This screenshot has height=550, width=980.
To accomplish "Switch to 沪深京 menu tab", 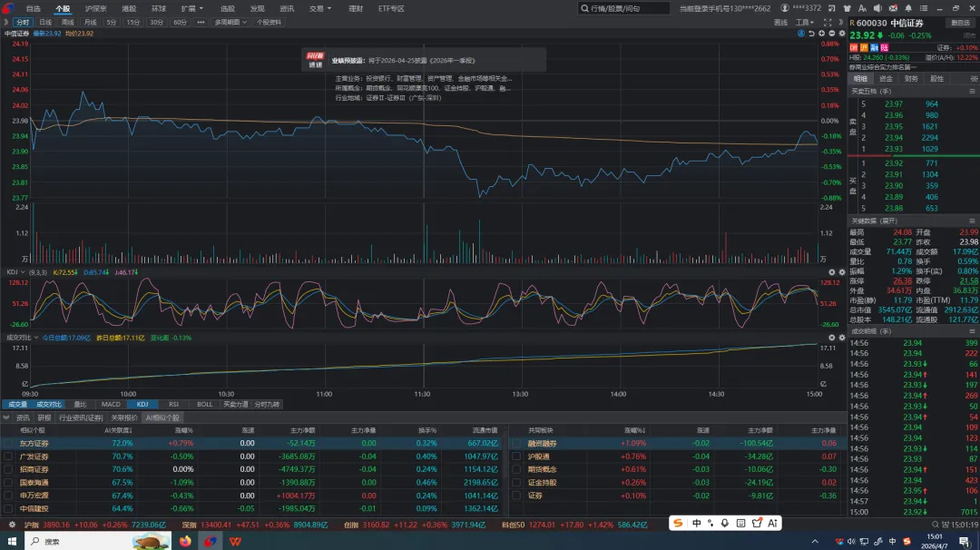I will (x=95, y=8).
